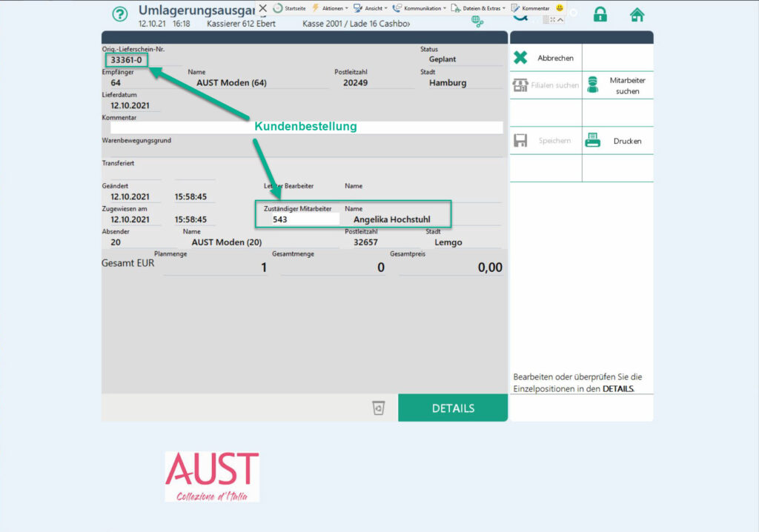Open the DETAILS view
The height and width of the screenshot is (532, 759).
click(453, 408)
